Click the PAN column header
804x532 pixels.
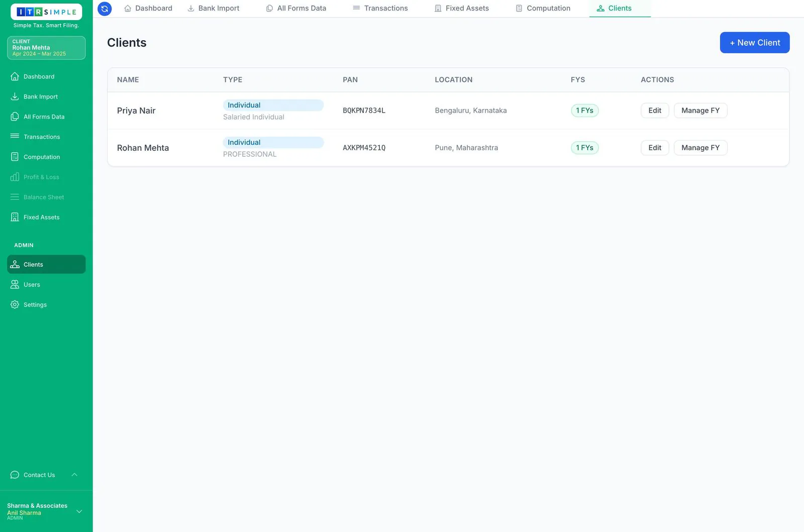click(350, 80)
